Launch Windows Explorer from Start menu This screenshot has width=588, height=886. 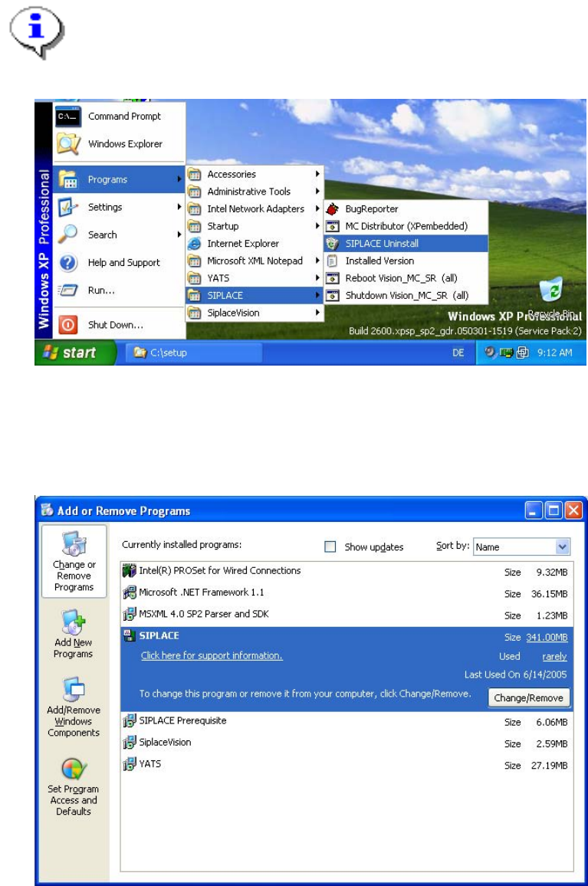click(120, 144)
